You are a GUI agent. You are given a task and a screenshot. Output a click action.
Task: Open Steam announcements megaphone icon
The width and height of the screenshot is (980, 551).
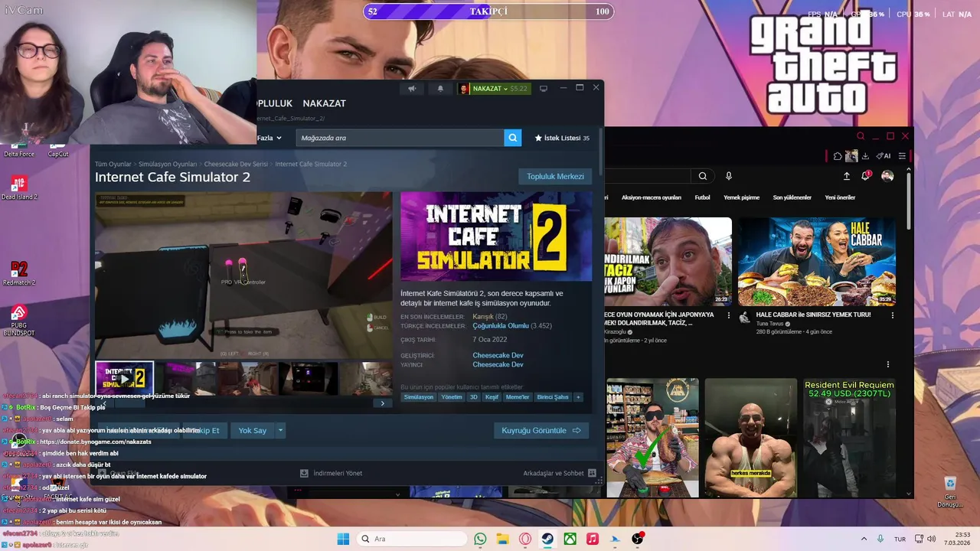(412, 89)
